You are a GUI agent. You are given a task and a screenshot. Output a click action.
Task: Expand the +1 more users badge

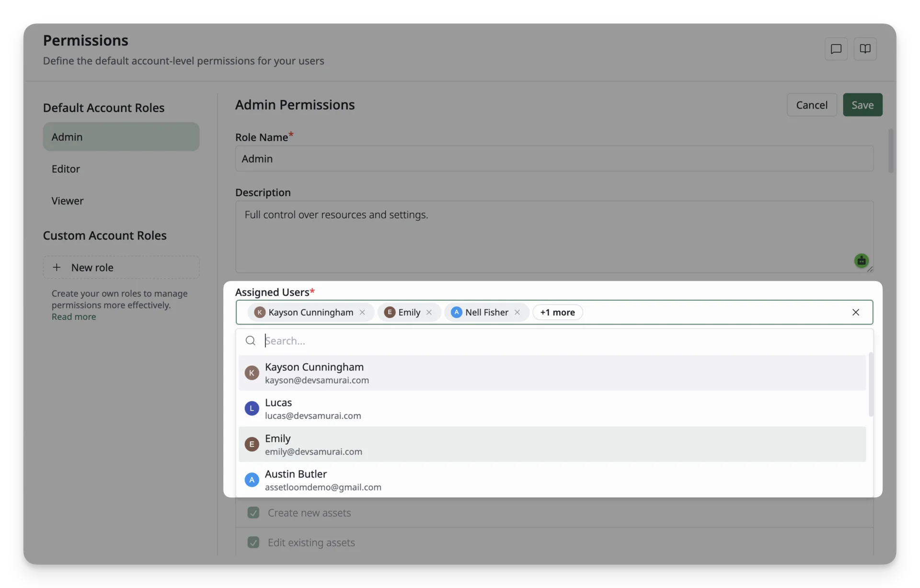[x=557, y=312]
